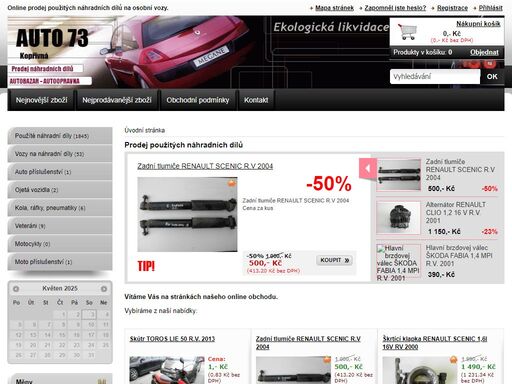Screen dimensions: 512x384
Task: Select day 3 in the calendar
Action: pos(89,314)
